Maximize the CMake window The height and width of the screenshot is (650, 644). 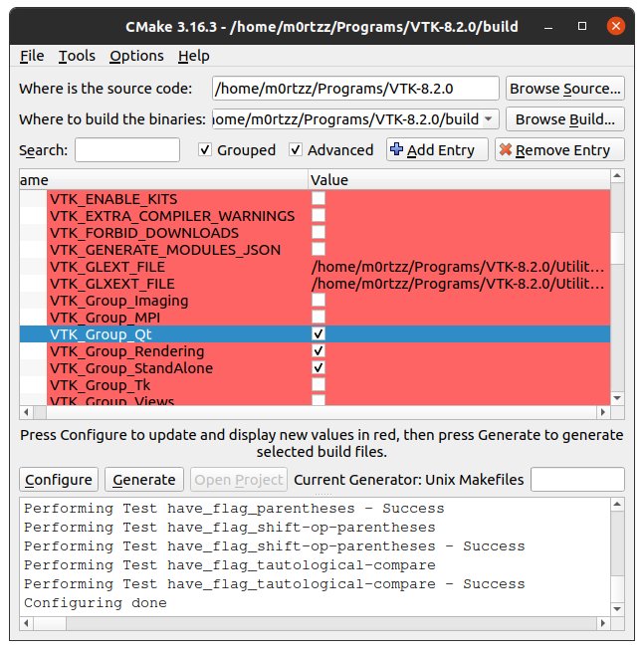(582, 26)
